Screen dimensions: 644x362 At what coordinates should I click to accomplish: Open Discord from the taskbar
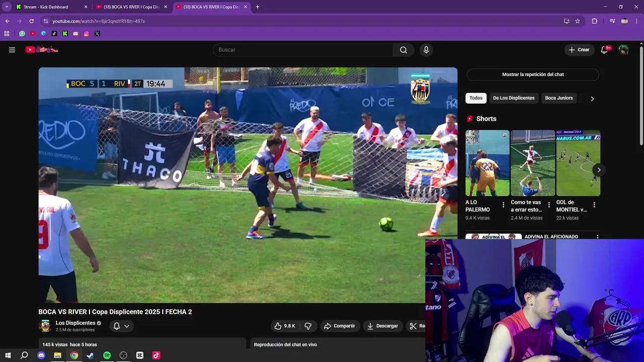click(41, 355)
